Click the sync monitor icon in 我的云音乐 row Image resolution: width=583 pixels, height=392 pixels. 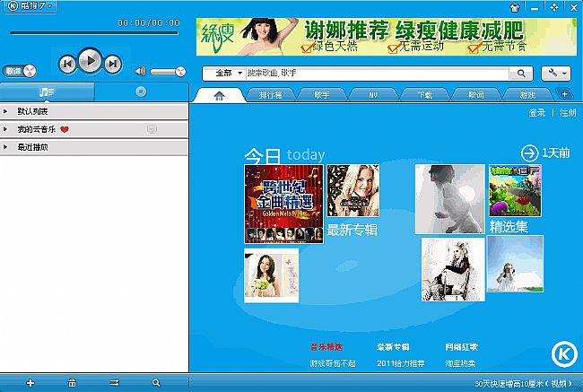(152, 129)
